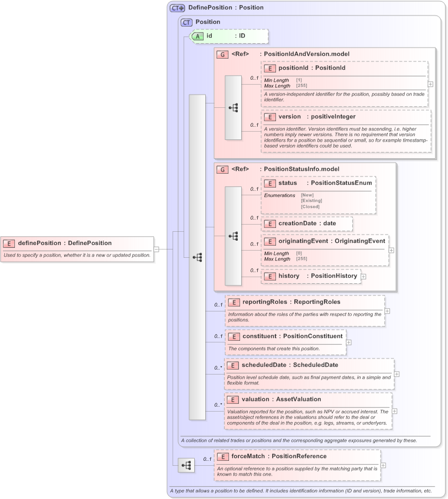Click the E icon of originatingEvent element
This screenshot has height=499, width=448.
click(x=270, y=242)
